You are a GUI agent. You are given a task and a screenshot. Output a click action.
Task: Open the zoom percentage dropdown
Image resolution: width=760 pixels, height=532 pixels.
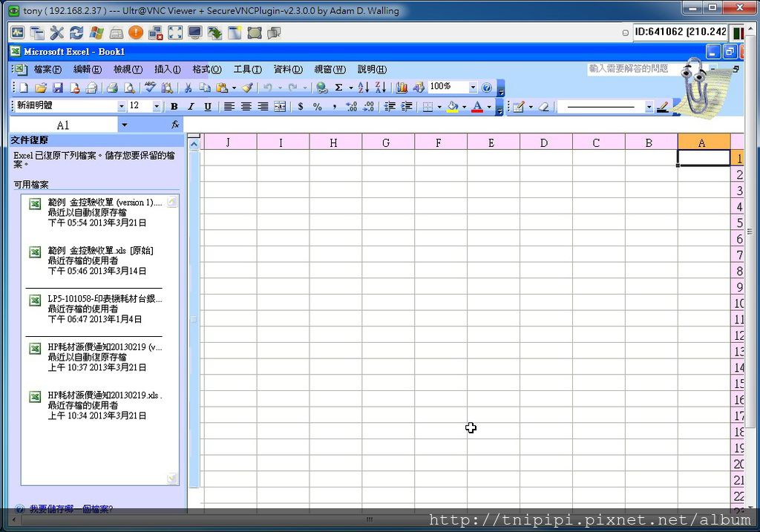[x=473, y=88]
